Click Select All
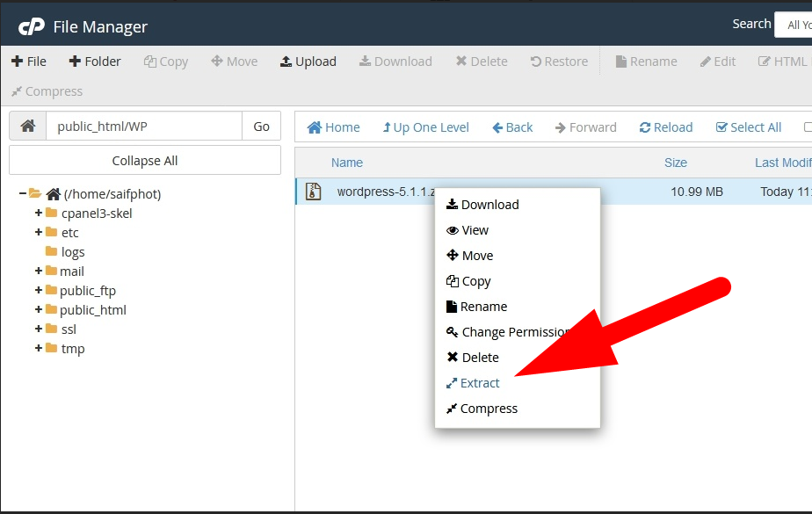812x514 pixels. click(749, 127)
